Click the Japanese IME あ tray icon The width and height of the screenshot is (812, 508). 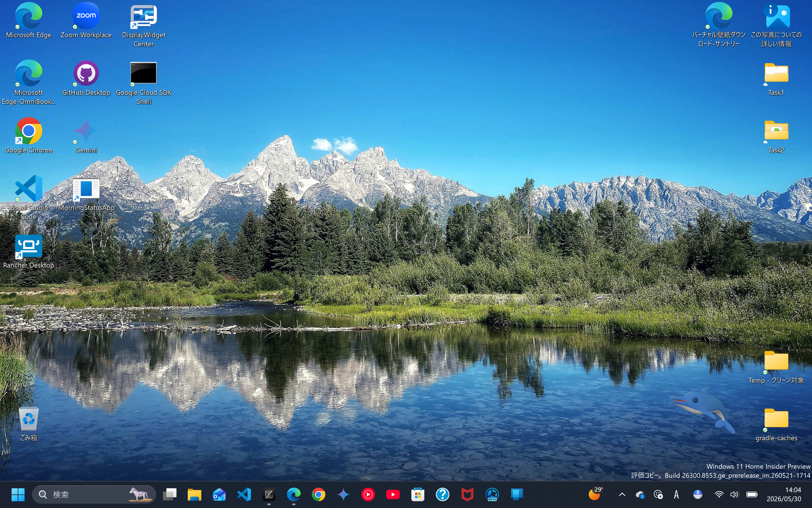click(x=698, y=494)
